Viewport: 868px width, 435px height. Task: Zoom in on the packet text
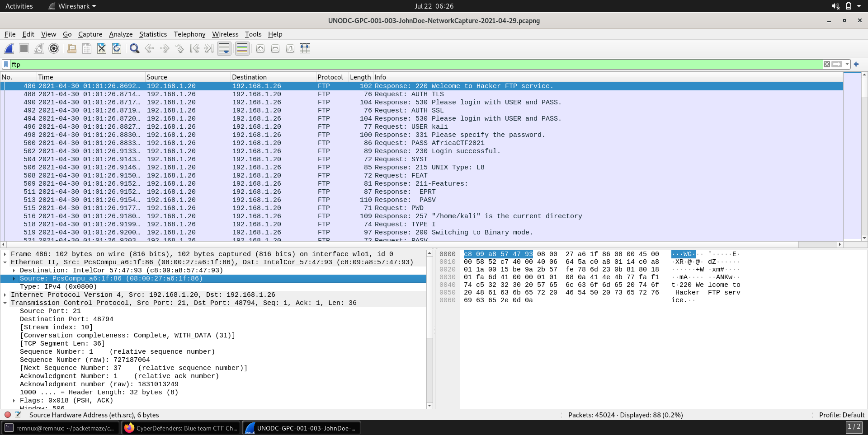pyautogui.click(x=260, y=48)
